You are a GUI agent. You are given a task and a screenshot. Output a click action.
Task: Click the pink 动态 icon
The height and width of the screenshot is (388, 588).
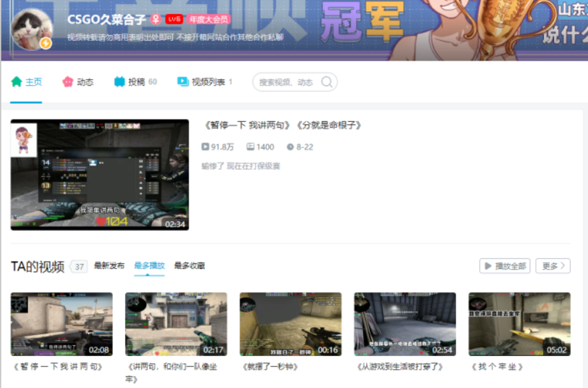(x=68, y=82)
